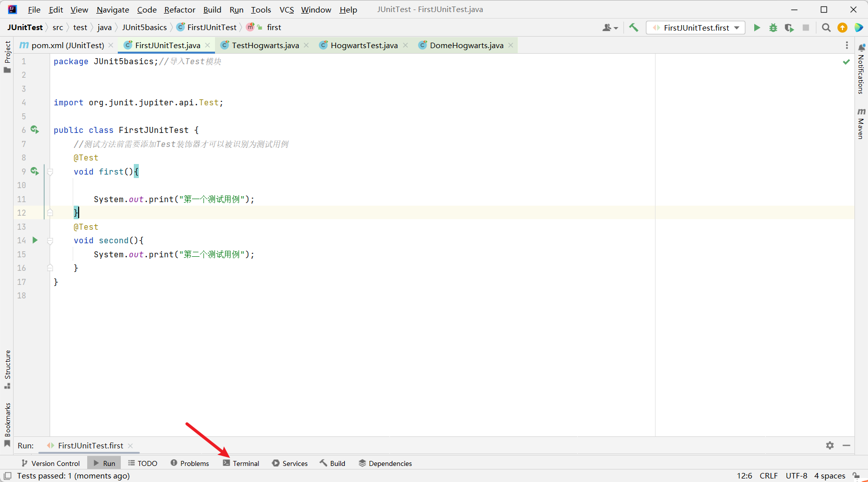Collapse the first() method fold marker
The width and height of the screenshot is (868, 482).
[x=50, y=172]
